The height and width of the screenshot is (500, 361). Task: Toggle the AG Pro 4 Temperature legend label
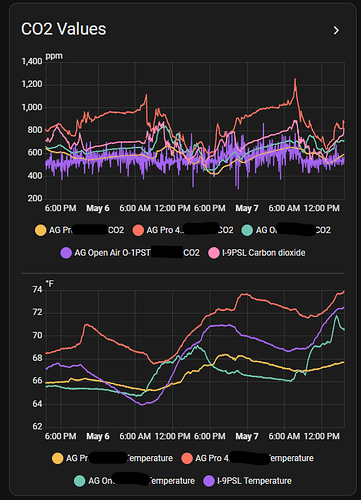[254, 458]
